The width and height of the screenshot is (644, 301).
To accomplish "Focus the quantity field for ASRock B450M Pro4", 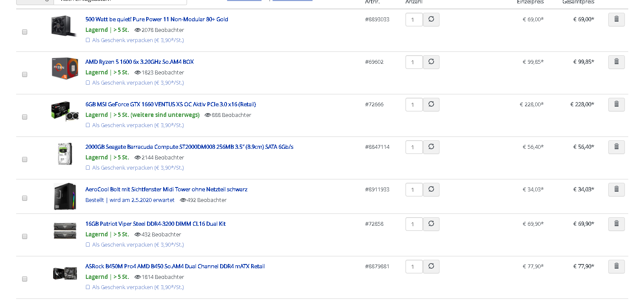I will tap(414, 267).
